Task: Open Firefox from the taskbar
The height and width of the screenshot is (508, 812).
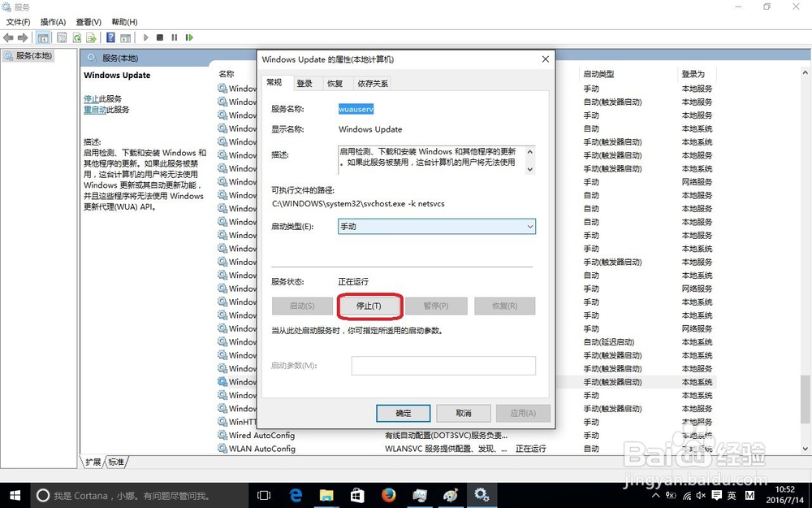Action: [388, 494]
